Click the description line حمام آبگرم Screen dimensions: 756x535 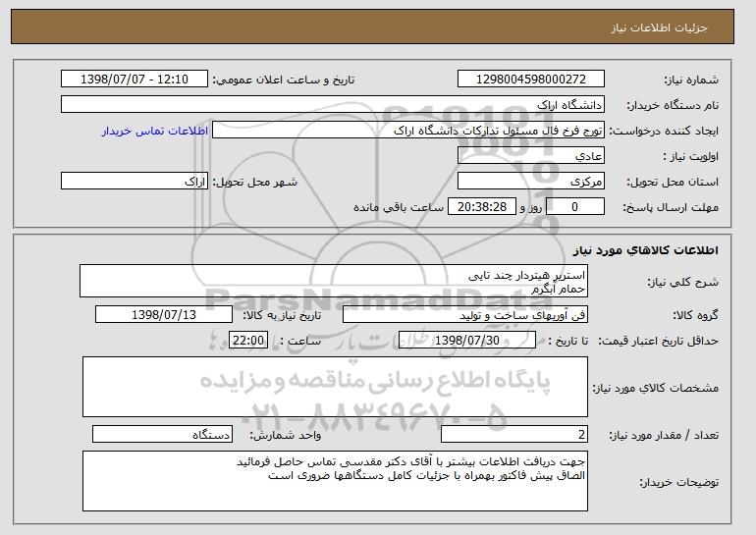click(559, 289)
